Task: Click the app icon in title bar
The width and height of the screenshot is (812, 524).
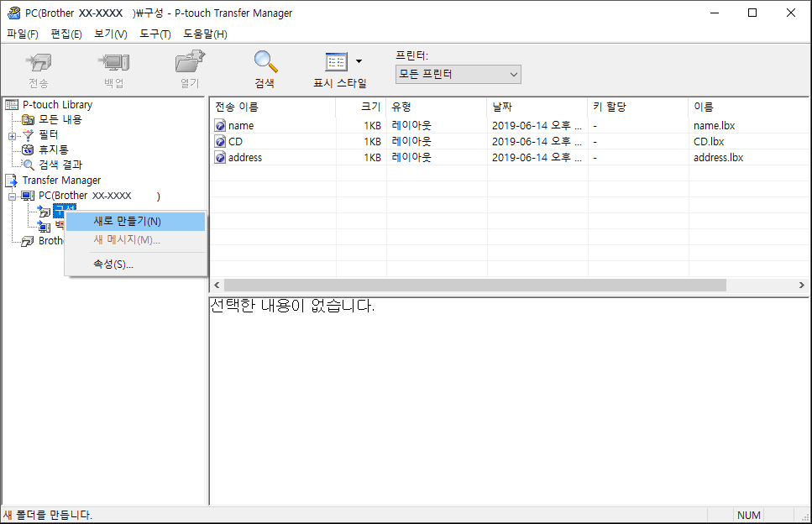Action: [x=14, y=13]
